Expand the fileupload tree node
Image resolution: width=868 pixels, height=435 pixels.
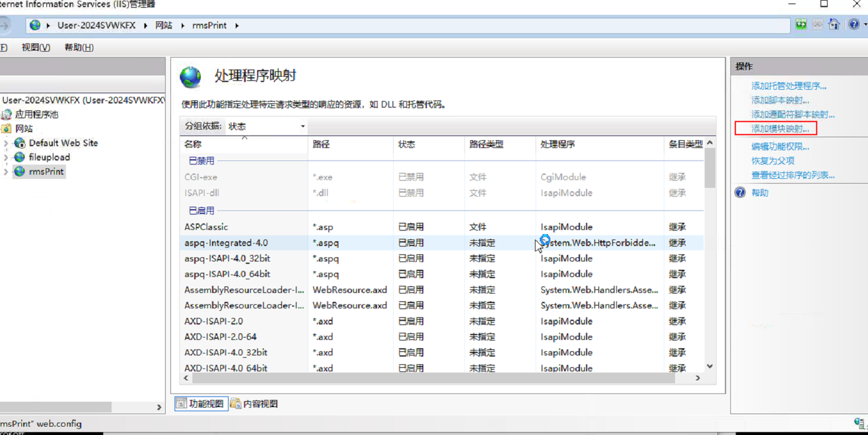6,157
